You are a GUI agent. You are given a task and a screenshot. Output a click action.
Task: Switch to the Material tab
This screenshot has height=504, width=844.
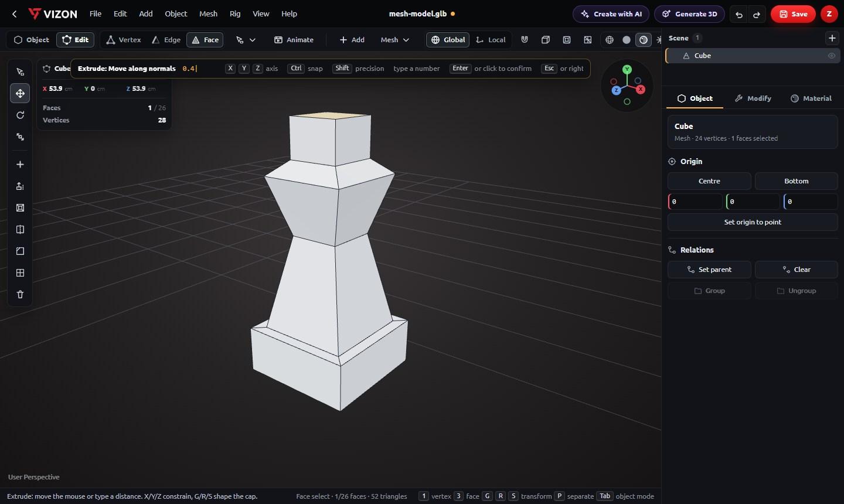(811, 98)
